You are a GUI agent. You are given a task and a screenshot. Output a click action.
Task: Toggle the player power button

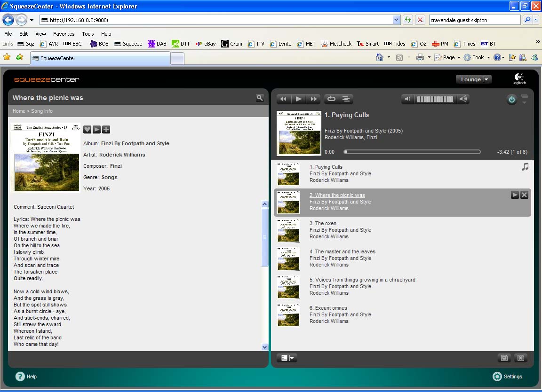click(x=511, y=99)
